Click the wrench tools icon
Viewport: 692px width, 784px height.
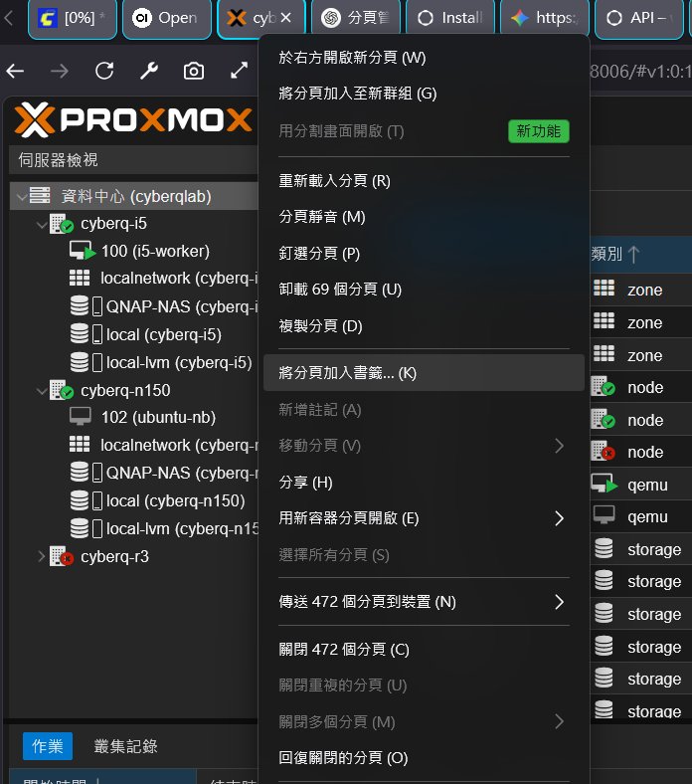click(149, 71)
